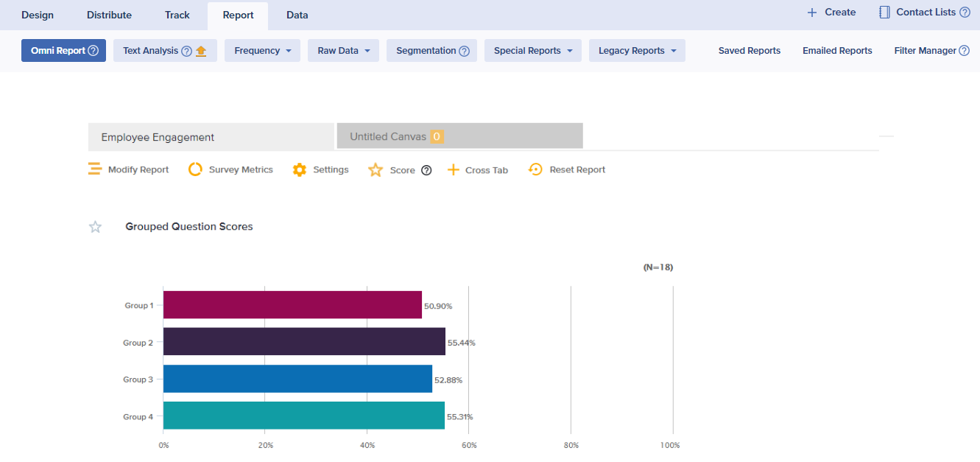
Task: Click the Create plus button
Action: pyautogui.click(x=831, y=13)
